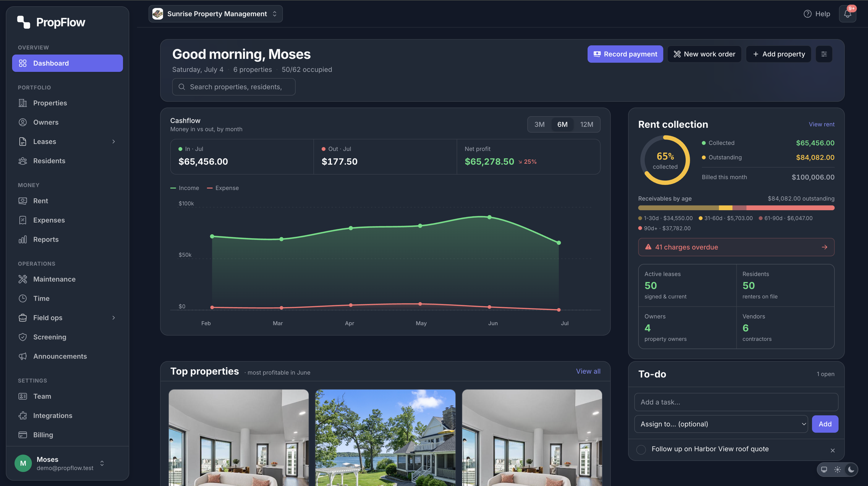The width and height of the screenshot is (868, 486).
Task: Click the 65% collected progress ring
Action: point(665,160)
